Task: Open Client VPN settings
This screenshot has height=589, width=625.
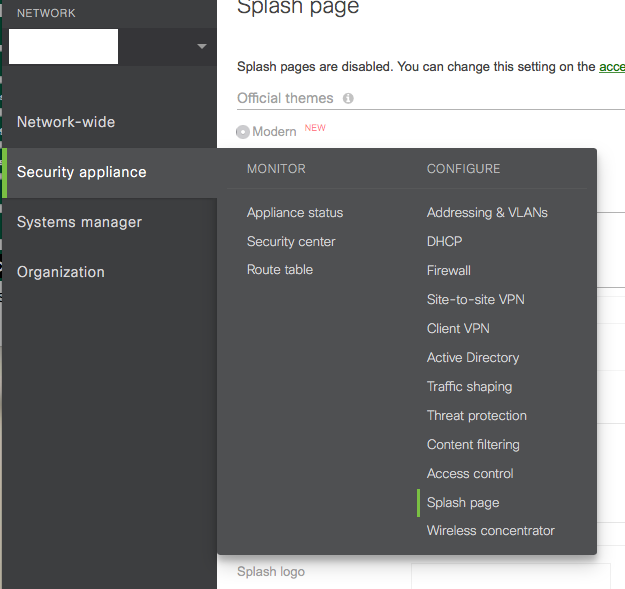Action: (458, 329)
